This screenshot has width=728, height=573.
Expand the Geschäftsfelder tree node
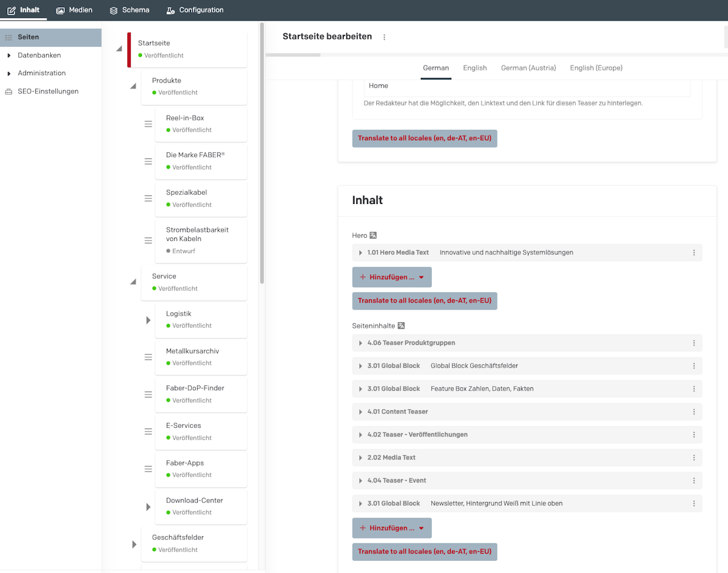pyautogui.click(x=134, y=544)
